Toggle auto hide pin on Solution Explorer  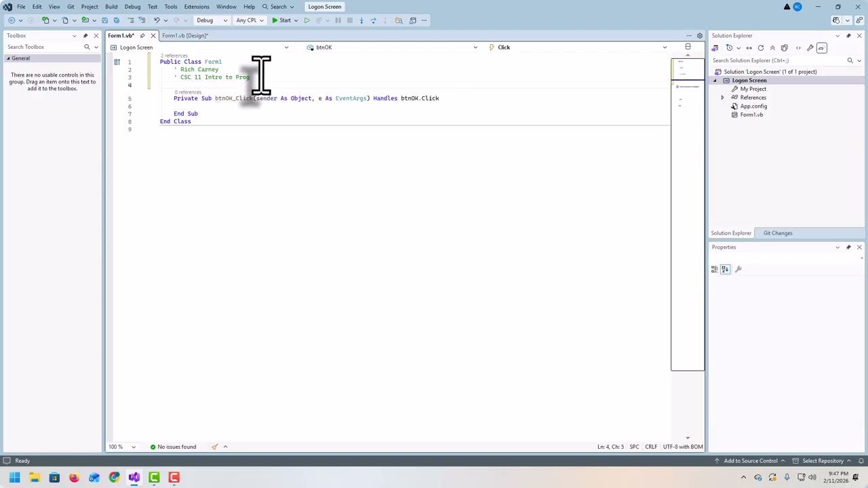pyautogui.click(x=848, y=35)
